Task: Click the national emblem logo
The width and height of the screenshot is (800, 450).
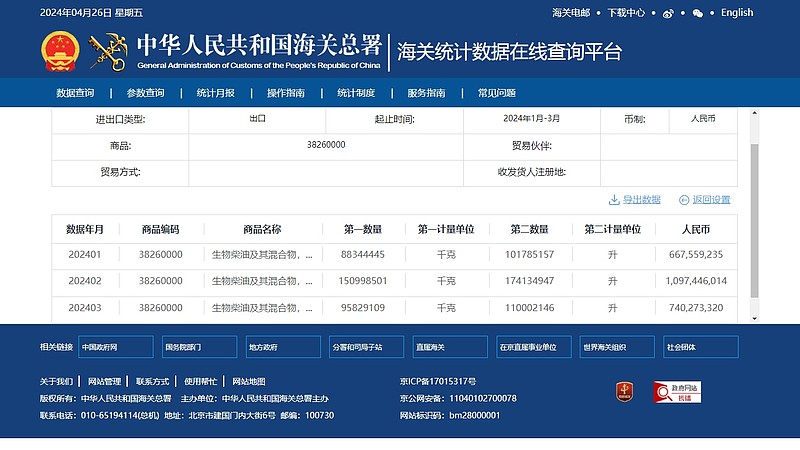Action: point(60,52)
